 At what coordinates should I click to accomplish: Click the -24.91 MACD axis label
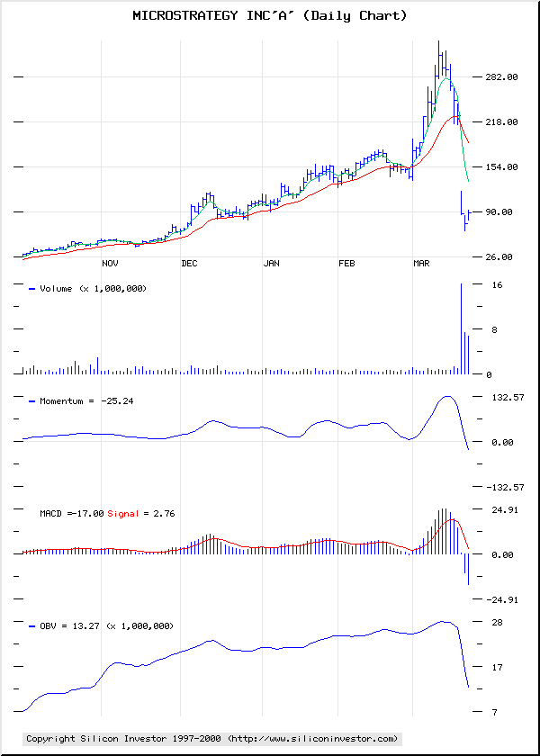tap(502, 600)
